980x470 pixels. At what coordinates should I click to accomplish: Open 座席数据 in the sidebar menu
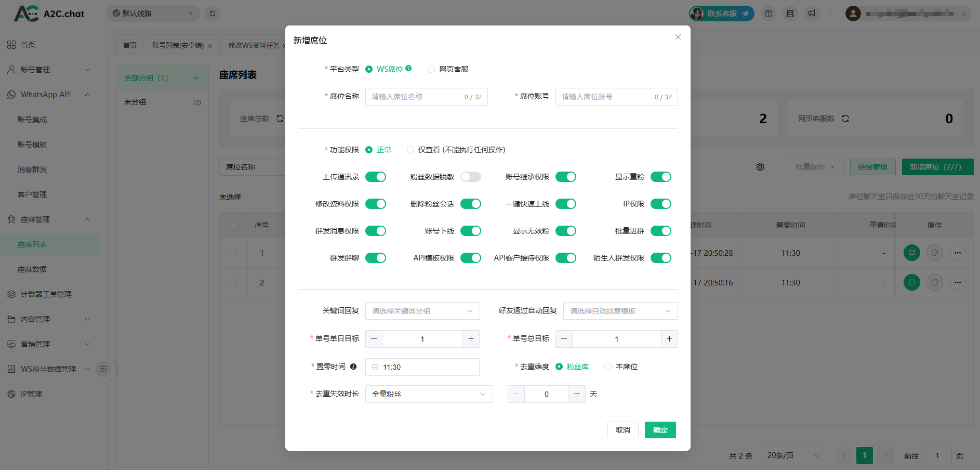[32, 269]
